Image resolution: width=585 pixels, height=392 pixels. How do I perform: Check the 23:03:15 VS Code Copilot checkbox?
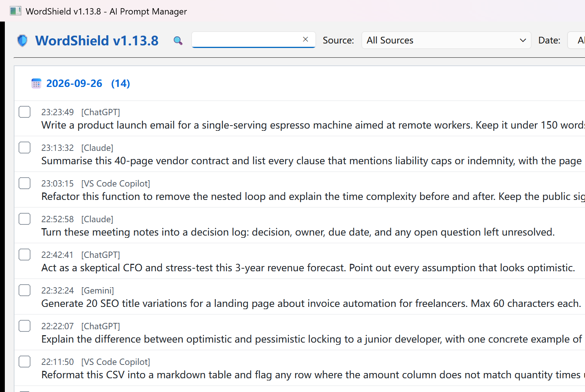tap(25, 183)
